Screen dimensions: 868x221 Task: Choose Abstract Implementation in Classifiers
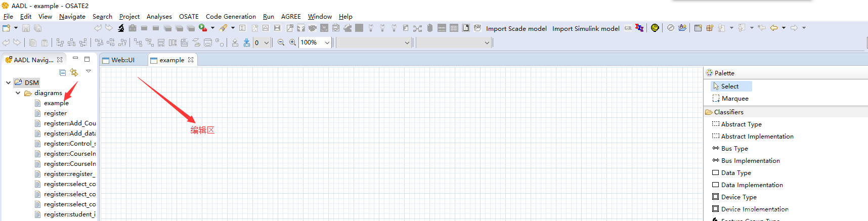coord(753,137)
